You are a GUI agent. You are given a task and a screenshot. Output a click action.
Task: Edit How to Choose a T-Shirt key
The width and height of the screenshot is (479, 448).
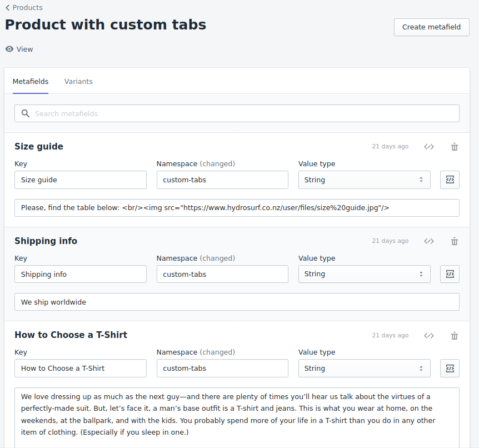(x=81, y=369)
